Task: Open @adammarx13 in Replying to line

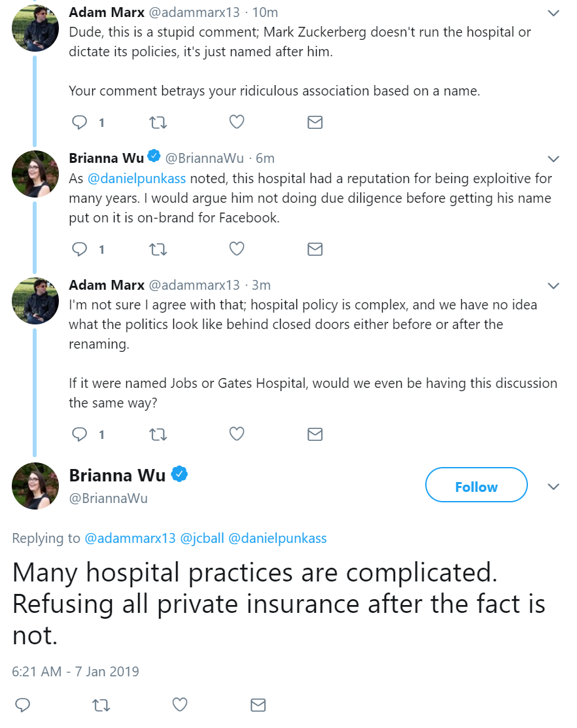Action: [130, 538]
